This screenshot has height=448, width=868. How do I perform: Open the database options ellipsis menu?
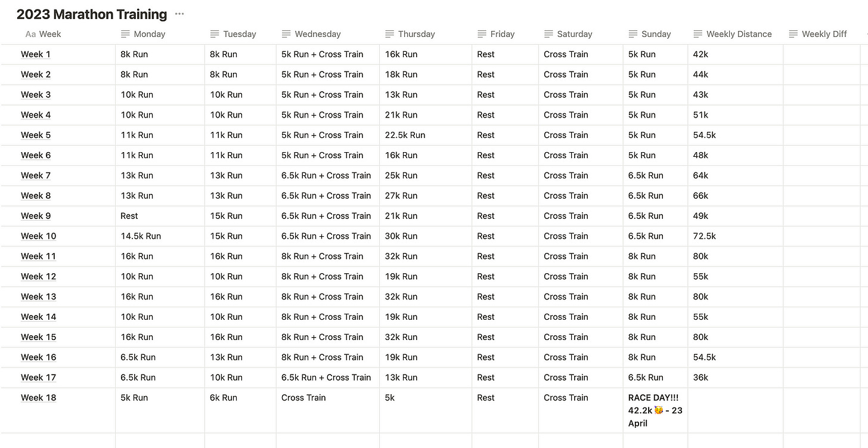(x=179, y=14)
